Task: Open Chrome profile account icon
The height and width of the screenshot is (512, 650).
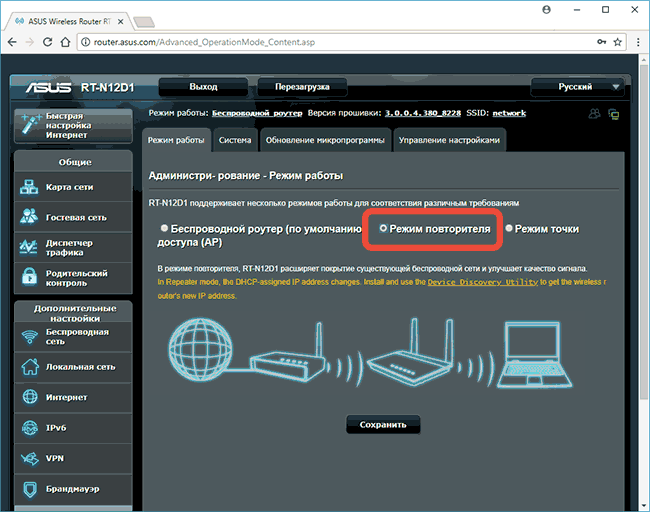Action: coord(546,10)
